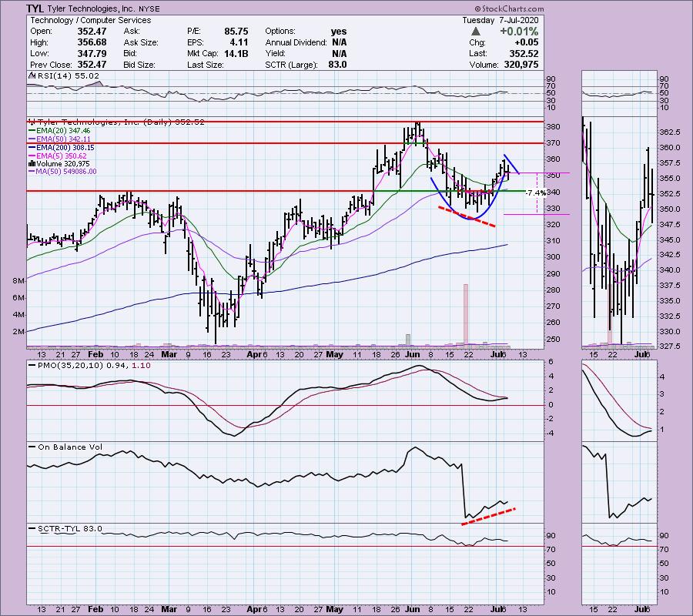This screenshot has width=693, height=616.
Task: Click the EMA(200) 308.15 legend entry
Action: [62, 147]
